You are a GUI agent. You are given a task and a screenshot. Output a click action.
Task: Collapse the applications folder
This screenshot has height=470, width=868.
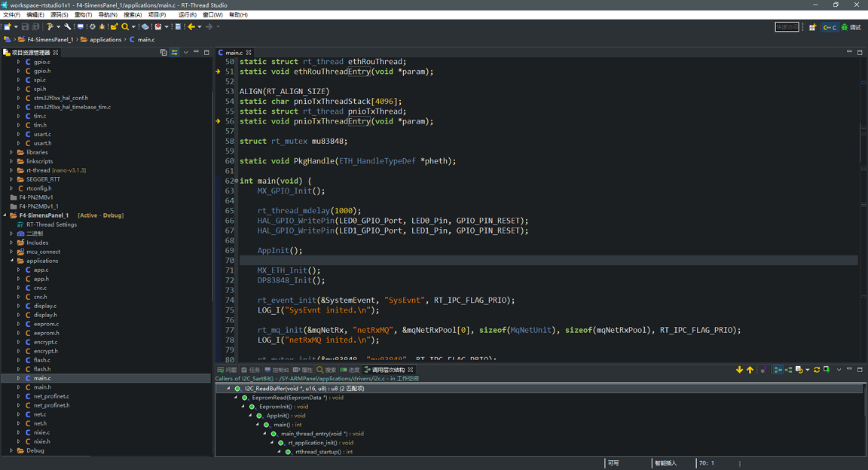click(x=11, y=261)
